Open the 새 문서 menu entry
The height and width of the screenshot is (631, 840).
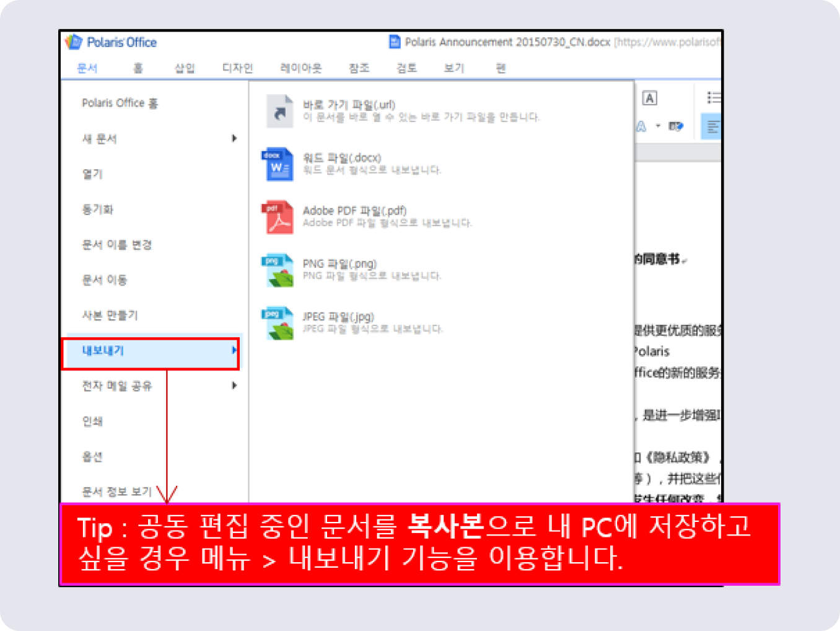point(99,138)
